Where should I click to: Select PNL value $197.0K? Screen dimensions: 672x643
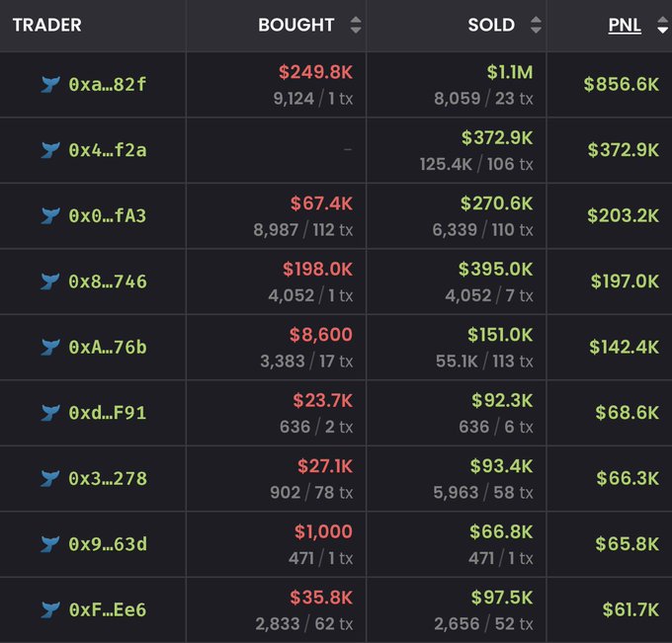pyautogui.click(x=625, y=281)
